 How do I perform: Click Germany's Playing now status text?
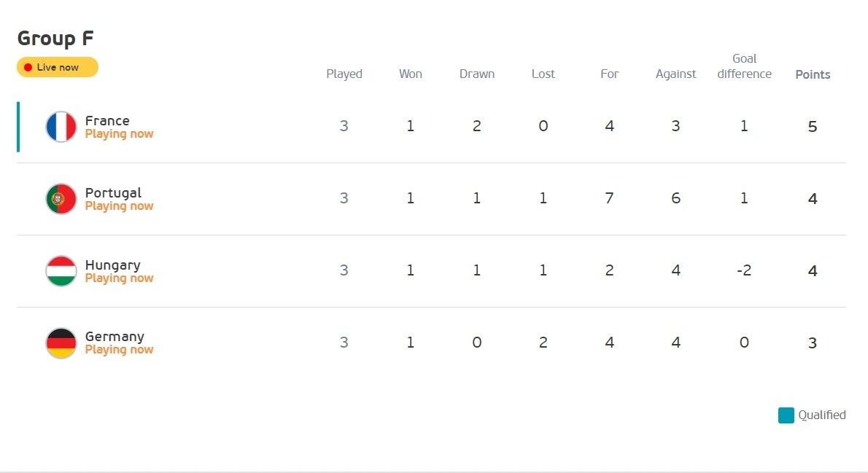point(119,350)
